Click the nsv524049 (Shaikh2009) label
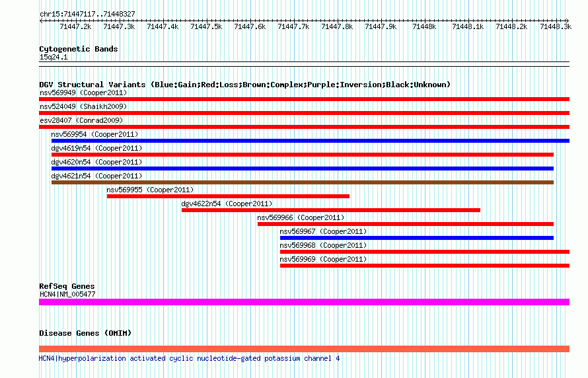This screenshot has width=588, height=378. 83,106
